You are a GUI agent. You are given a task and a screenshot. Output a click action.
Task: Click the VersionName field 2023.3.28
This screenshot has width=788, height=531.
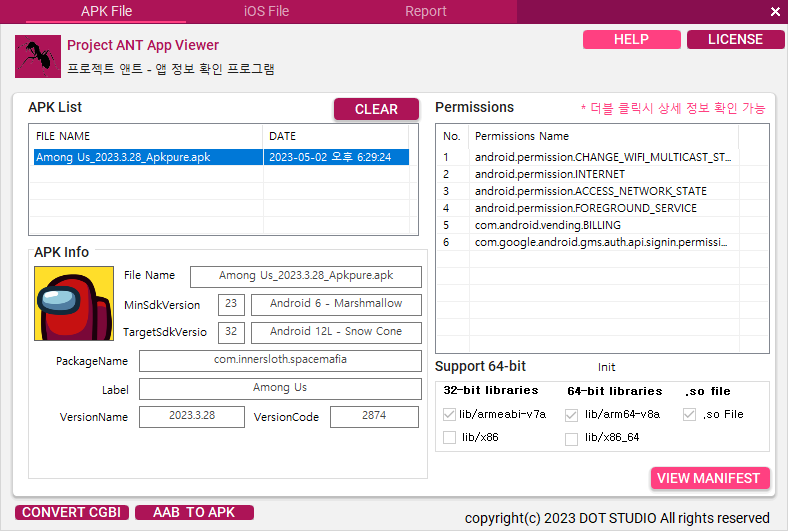point(191,416)
